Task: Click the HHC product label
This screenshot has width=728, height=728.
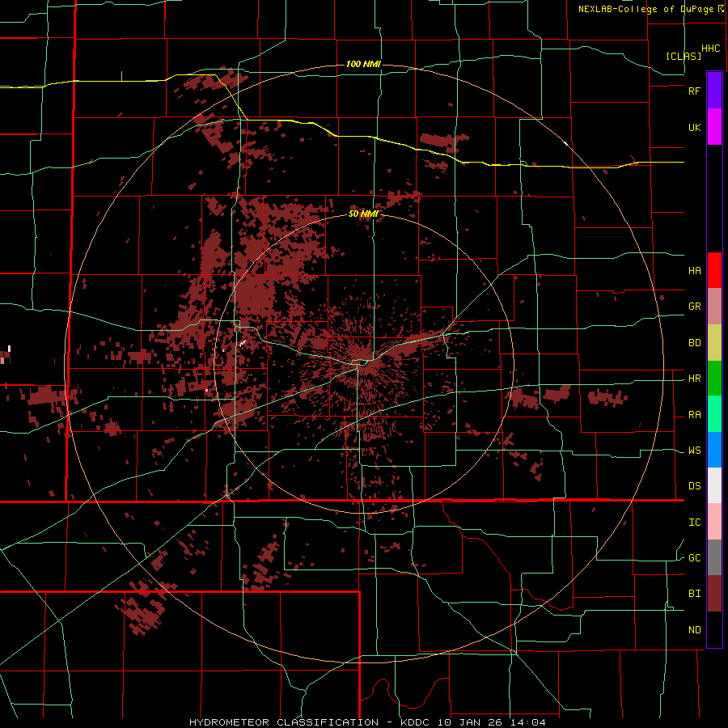Action: point(710,49)
